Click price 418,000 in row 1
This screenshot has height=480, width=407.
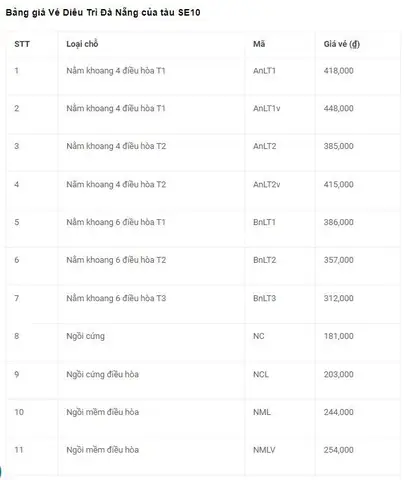pyautogui.click(x=339, y=71)
